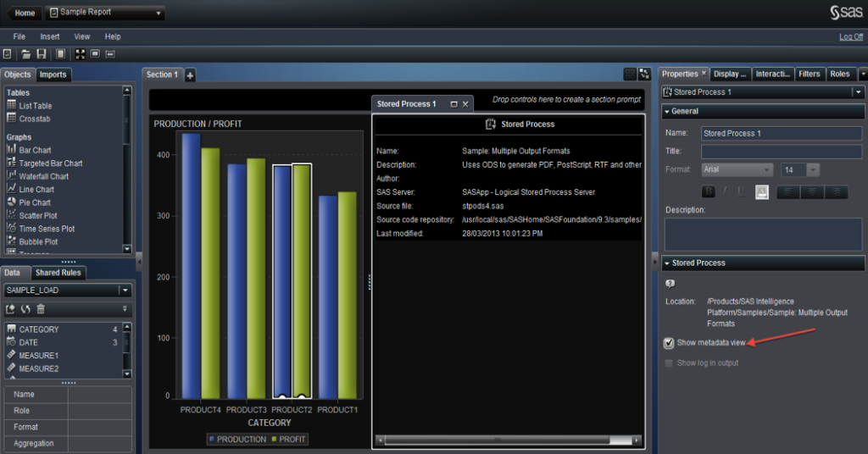868x454 pixels.
Task: Select the Bar Chart object icon
Action: pos(11,149)
